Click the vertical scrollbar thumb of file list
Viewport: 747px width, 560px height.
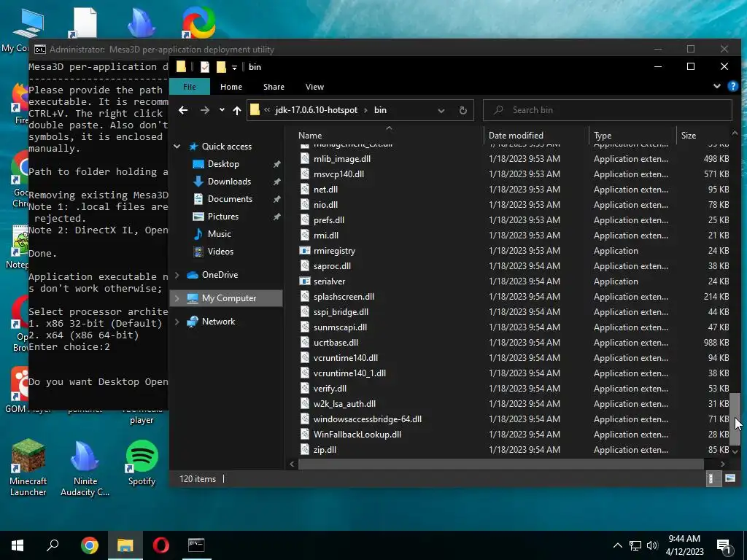(x=735, y=419)
